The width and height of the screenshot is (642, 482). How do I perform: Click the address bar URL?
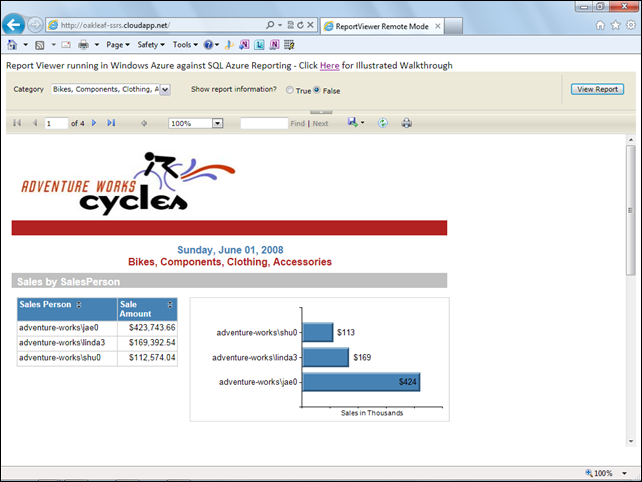click(115, 25)
